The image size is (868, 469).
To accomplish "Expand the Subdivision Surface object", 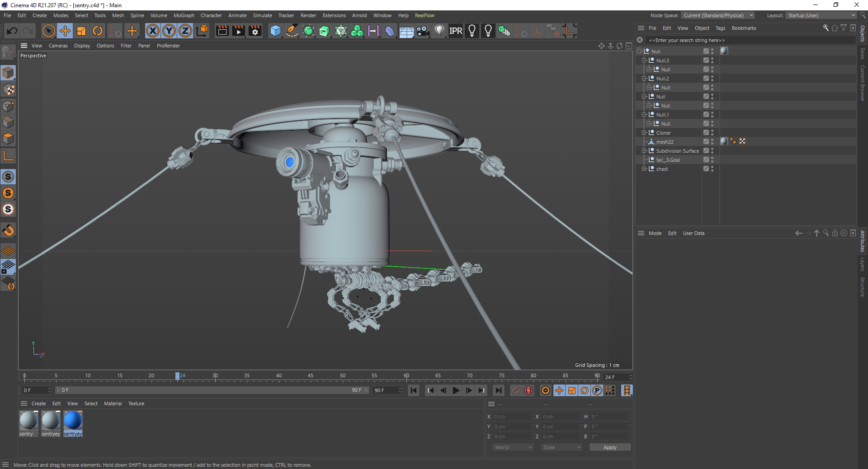I will (644, 151).
